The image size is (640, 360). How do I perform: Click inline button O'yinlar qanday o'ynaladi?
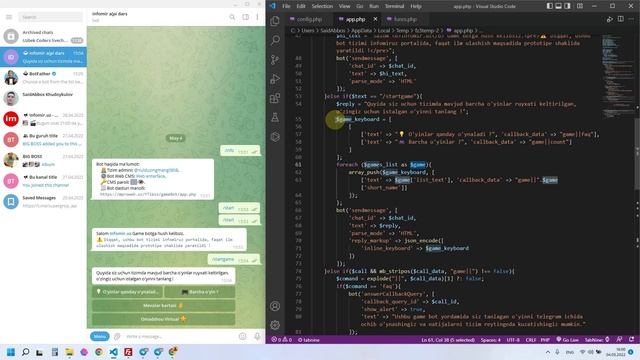click(128, 292)
